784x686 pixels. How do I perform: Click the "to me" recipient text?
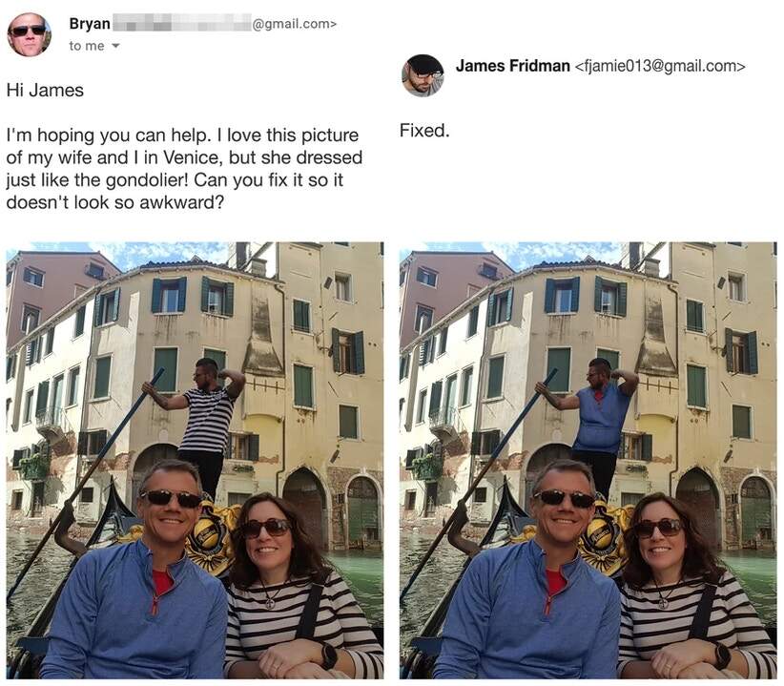(87, 46)
